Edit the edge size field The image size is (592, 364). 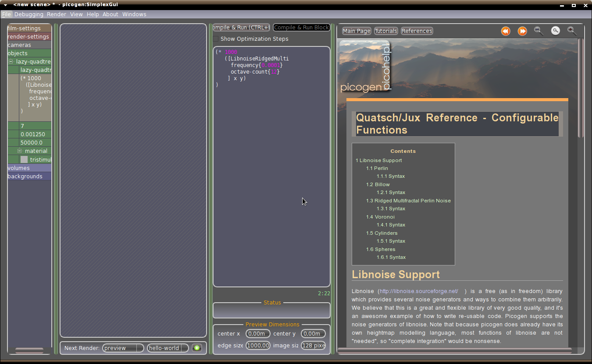tap(258, 346)
